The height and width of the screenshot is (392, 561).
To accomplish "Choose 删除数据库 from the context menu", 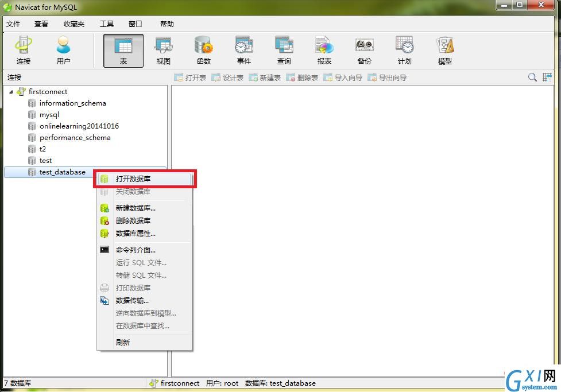I will point(145,220).
